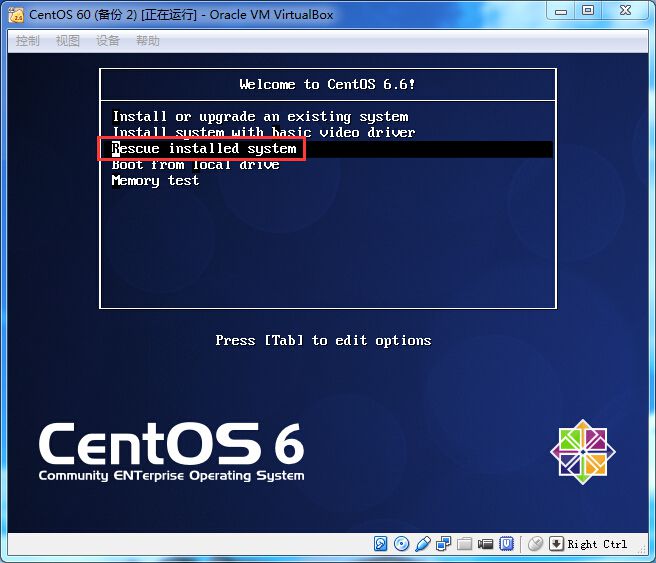
Task: Click the network adapter status icon
Action: point(444,544)
